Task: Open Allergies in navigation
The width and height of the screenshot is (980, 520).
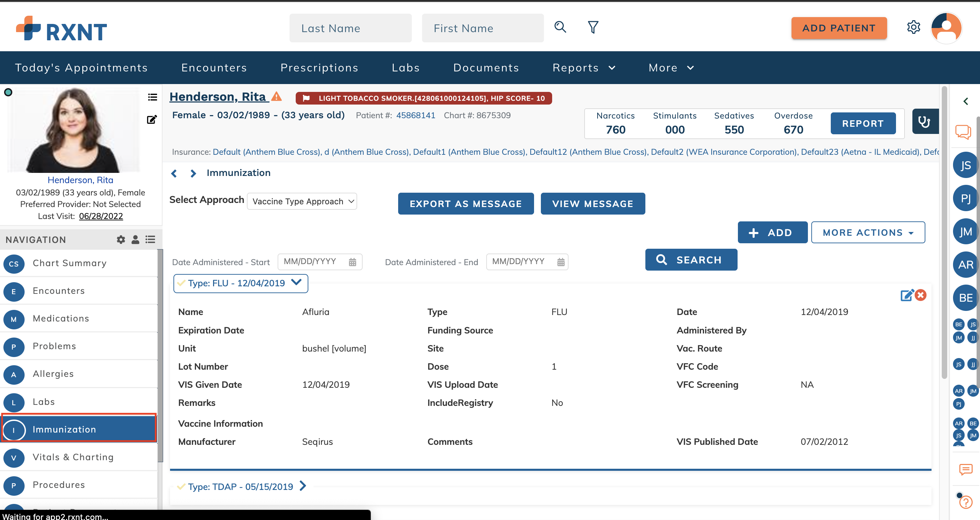Action: (x=79, y=374)
